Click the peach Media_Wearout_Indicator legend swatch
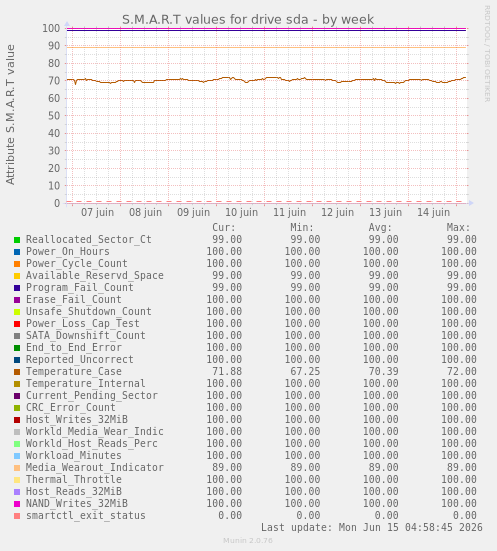The image size is (497, 551). click(17, 468)
